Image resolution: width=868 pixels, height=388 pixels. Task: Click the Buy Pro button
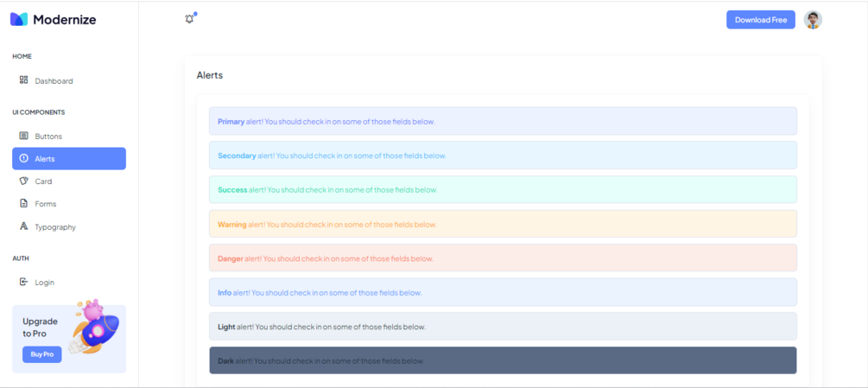click(x=42, y=354)
